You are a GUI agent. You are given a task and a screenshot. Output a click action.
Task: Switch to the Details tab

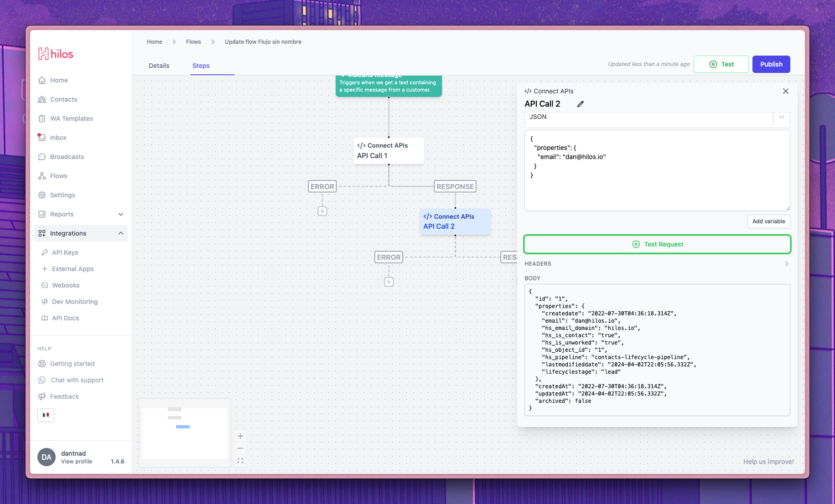coord(159,66)
